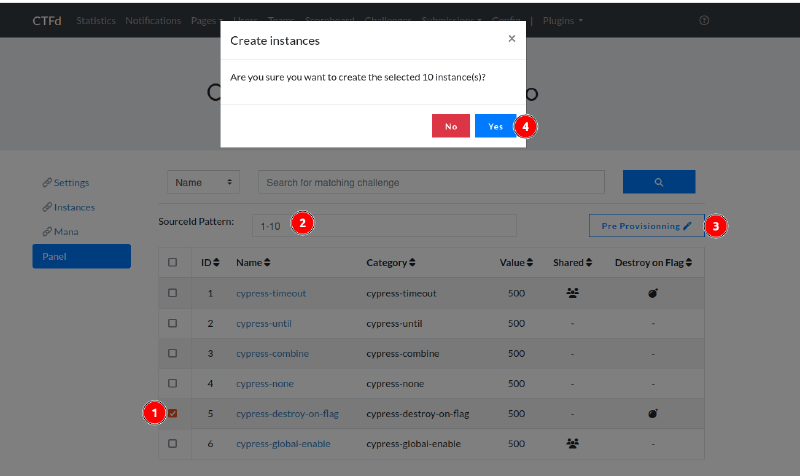Open the cypress-until challenge link
Screen dimensions: 800x476
264,323
